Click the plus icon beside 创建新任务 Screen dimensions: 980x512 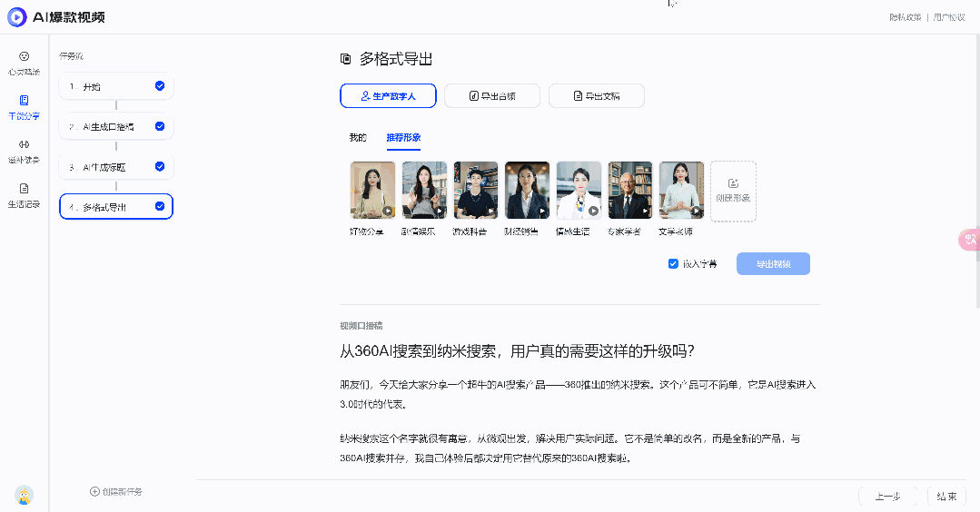(x=94, y=491)
